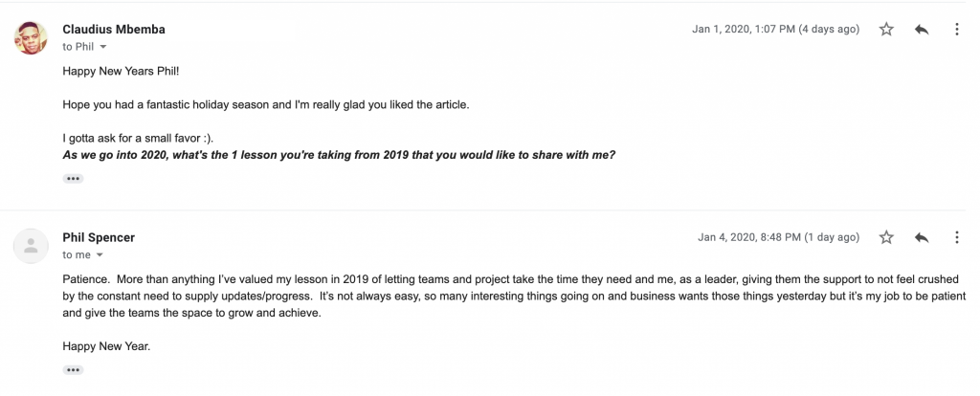
Task: Expand recipient details next to 'to Phil'
Action: [x=103, y=47]
